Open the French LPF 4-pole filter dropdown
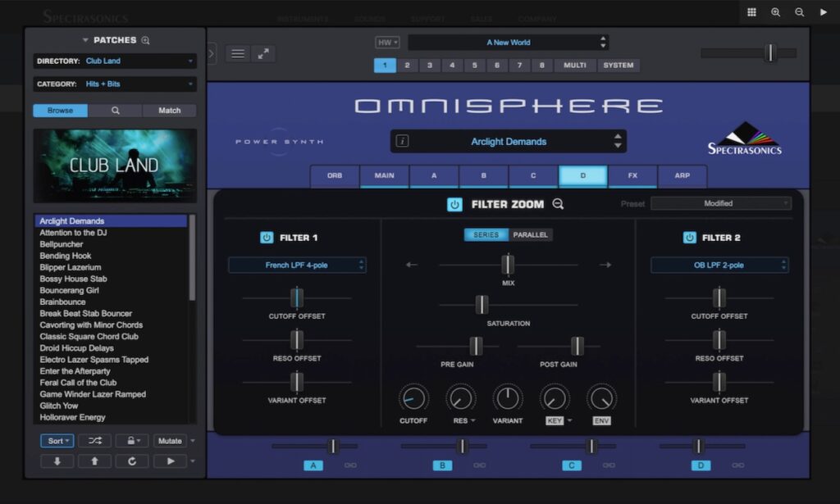Image resolution: width=840 pixels, height=504 pixels. point(297,265)
